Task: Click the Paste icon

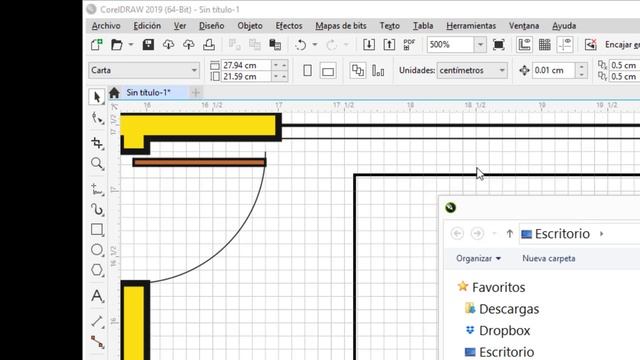Action: (275, 44)
